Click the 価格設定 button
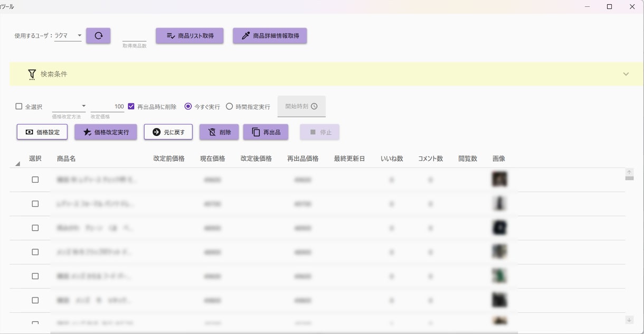The width and height of the screenshot is (644, 334). pos(42,132)
